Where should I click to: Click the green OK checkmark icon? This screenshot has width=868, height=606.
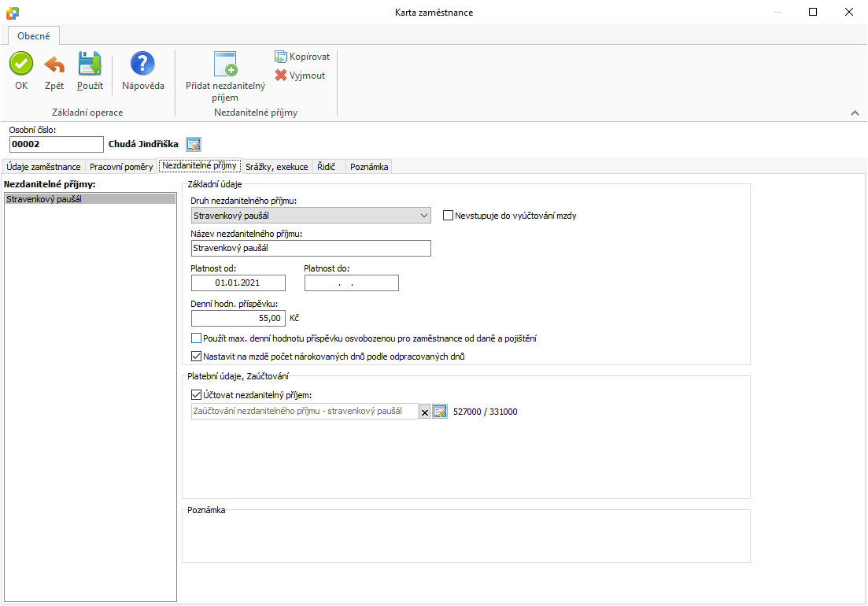pyautogui.click(x=21, y=64)
